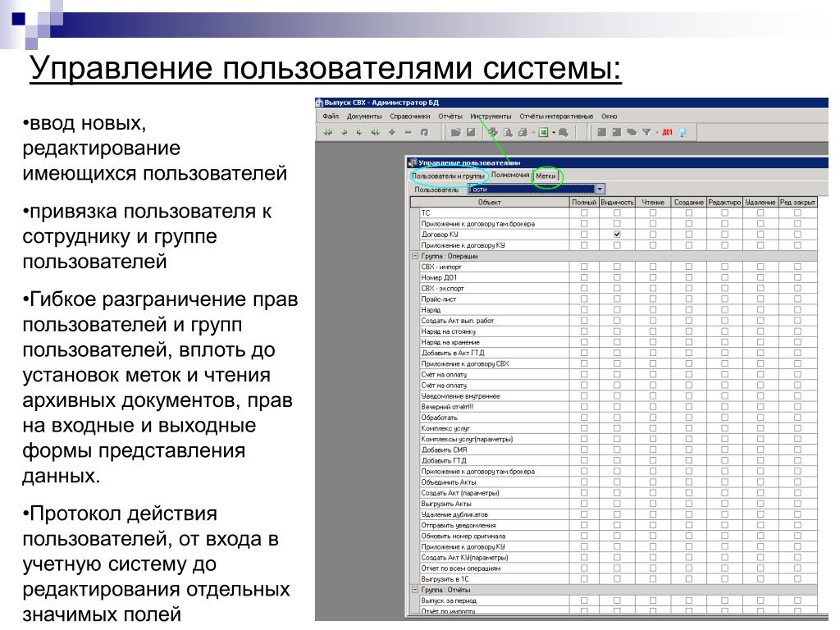The width and height of the screenshot is (840, 630).
Task: Check Видимость checkbox for Вечерний отчёт!!!
Action: [617, 407]
